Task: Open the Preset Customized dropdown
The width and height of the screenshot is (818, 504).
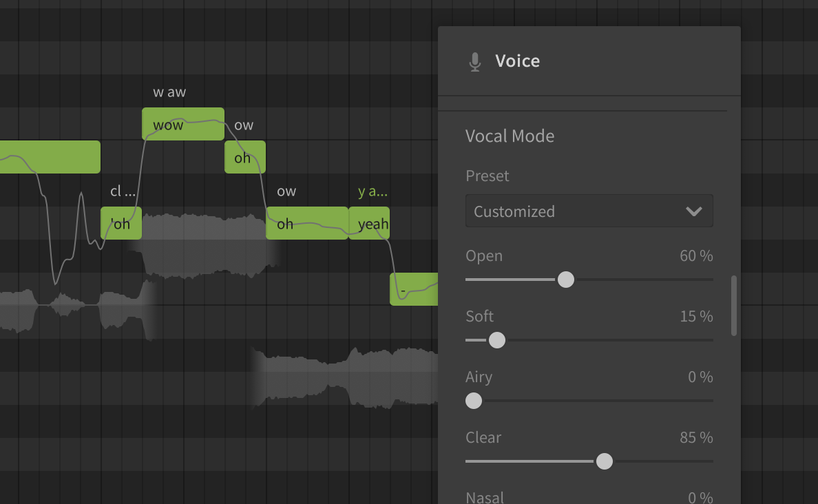Action: pyautogui.click(x=589, y=211)
